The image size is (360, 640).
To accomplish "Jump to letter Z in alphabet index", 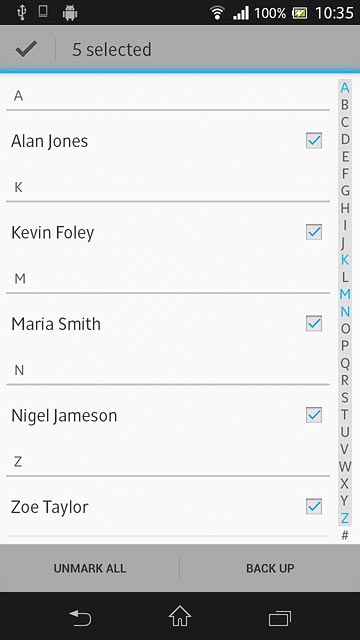I will tap(345, 518).
